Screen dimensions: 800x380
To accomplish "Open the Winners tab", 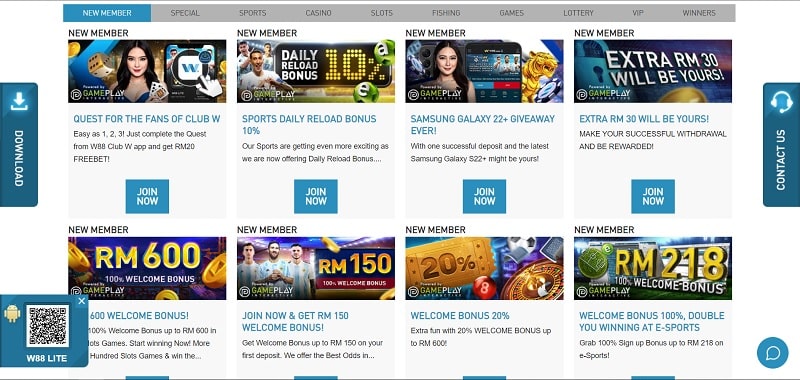I will tap(699, 13).
